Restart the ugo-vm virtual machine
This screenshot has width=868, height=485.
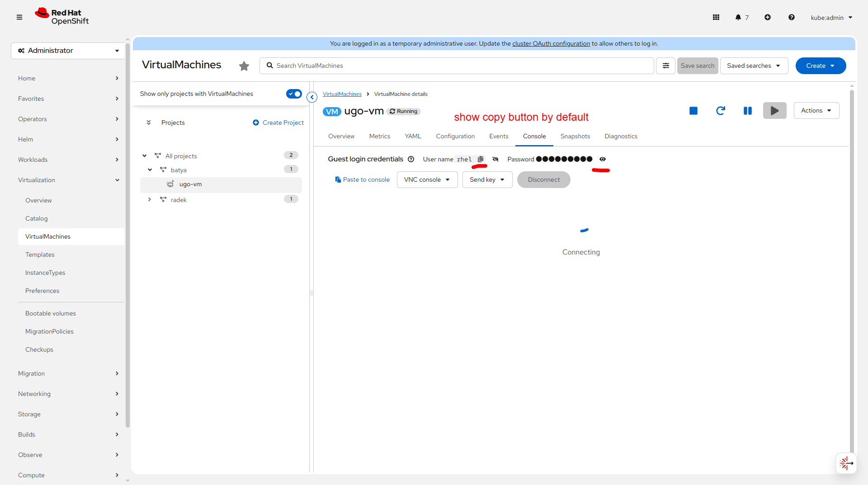point(721,111)
